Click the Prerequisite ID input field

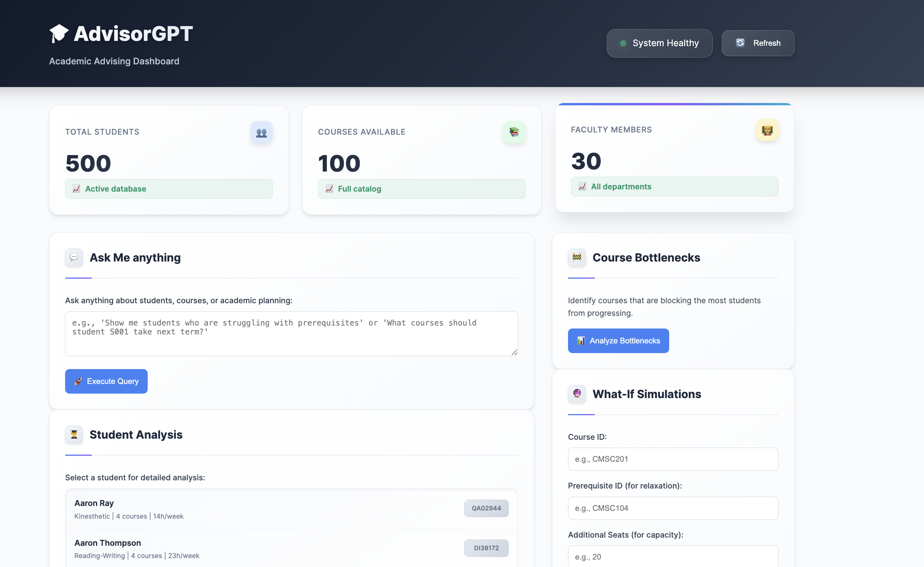point(673,508)
